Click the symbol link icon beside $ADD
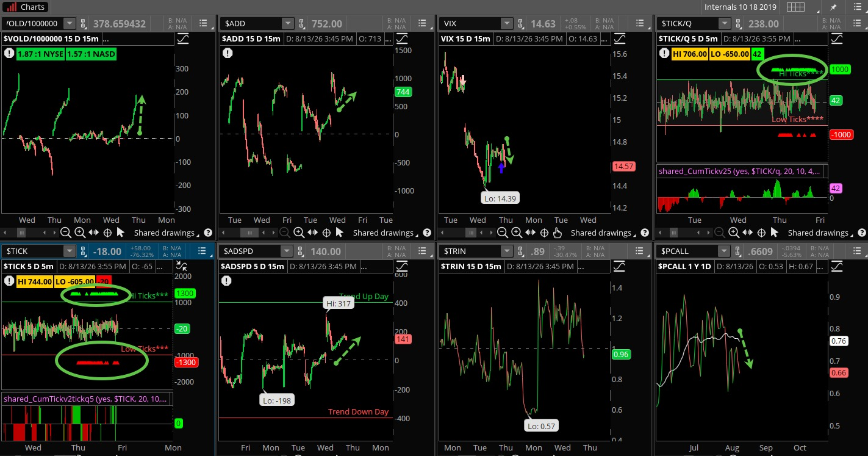Image resolution: width=868 pixels, height=456 pixels. point(303,24)
